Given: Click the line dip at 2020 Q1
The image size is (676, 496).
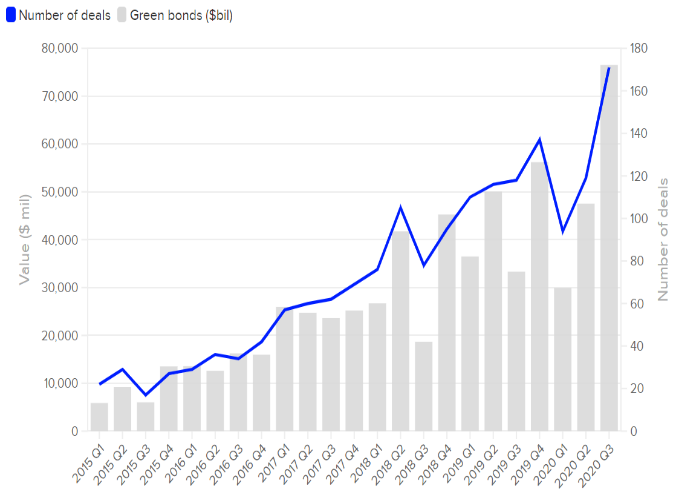Looking at the screenshot, I should coord(562,231).
